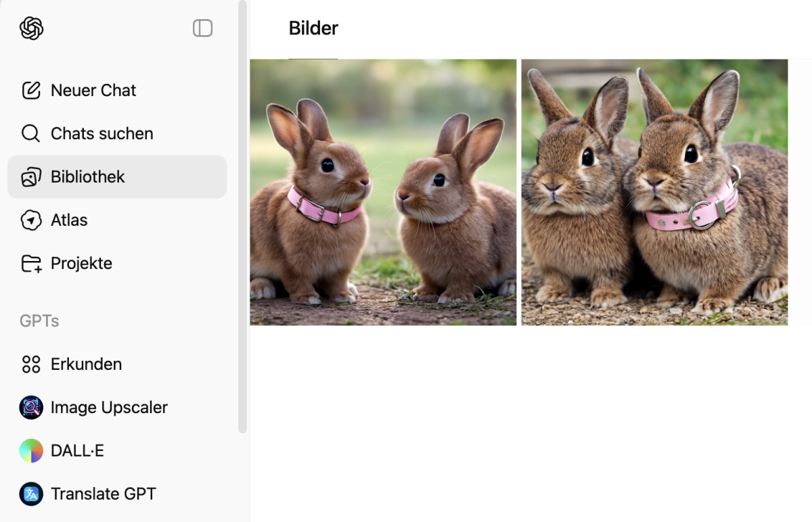812x522 pixels.
Task: Open the Bibliothek menu entry text
Action: [88, 177]
